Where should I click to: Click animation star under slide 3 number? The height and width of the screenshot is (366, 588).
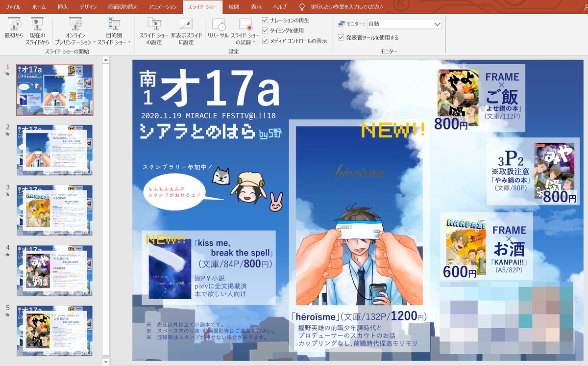pos(7,195)
